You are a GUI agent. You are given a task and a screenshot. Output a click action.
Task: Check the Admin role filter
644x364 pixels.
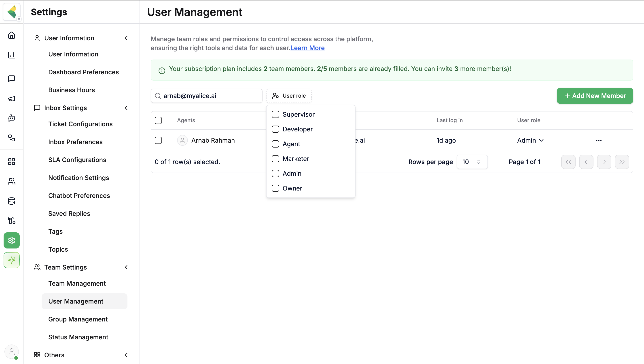275,173
